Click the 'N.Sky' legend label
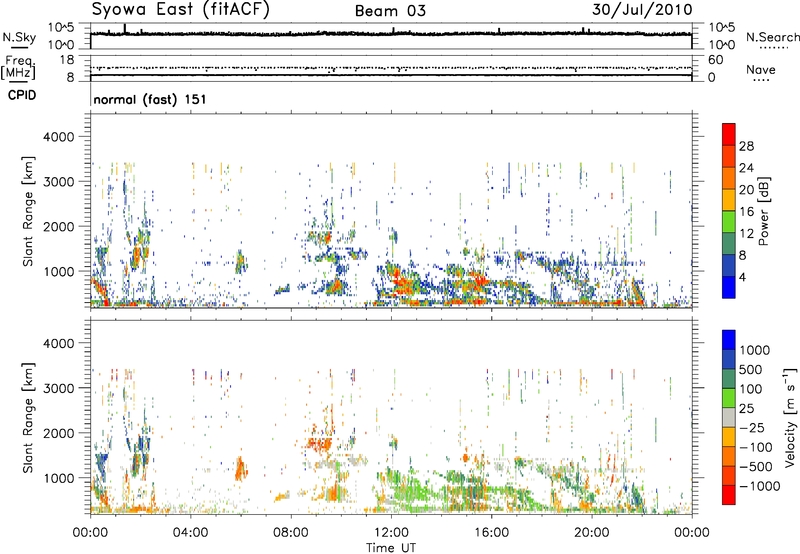 click(x=19, y=37)
